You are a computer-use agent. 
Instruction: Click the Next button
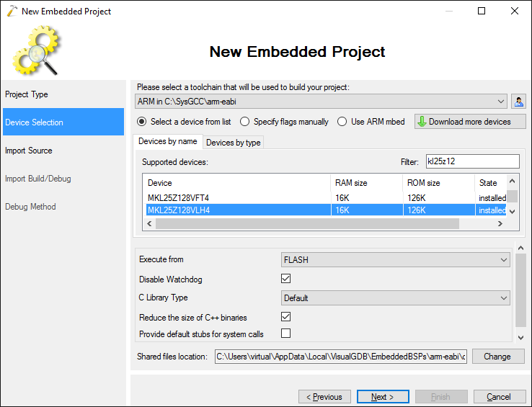point(383,397)
